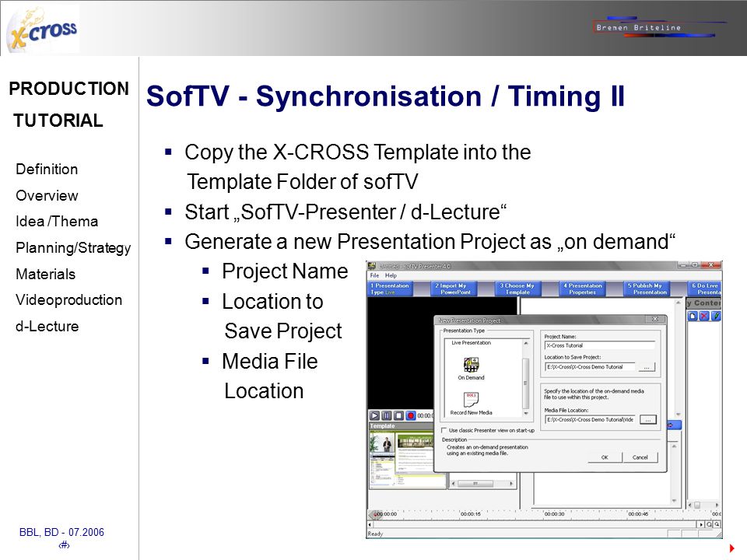
Task: Go to d-Lecture in tutorial sidebar
Action: pyautogui.click(x=47, y=326)
